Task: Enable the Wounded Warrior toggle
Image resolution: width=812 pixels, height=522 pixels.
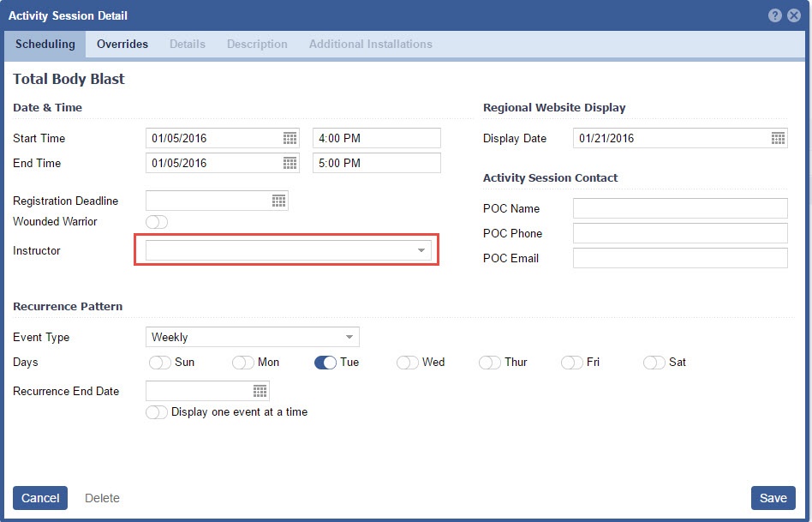Action: coord(157,222)
